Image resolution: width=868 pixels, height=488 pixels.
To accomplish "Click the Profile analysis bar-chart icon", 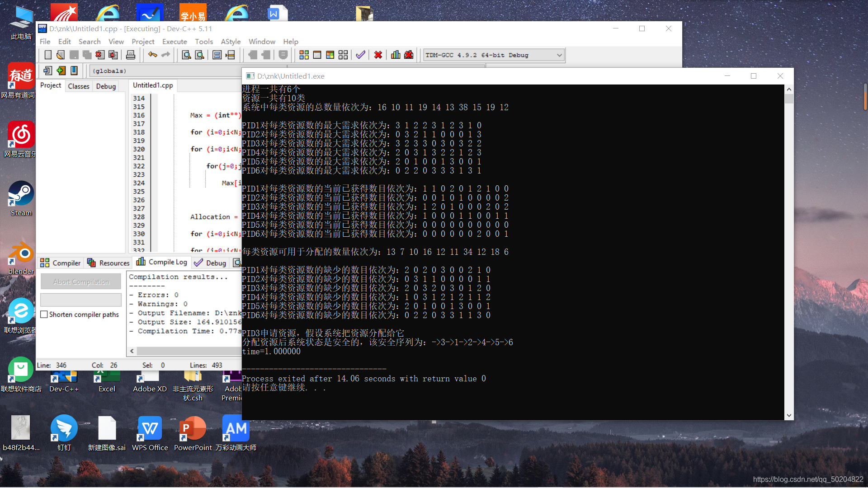I will [x=396, y=55].
